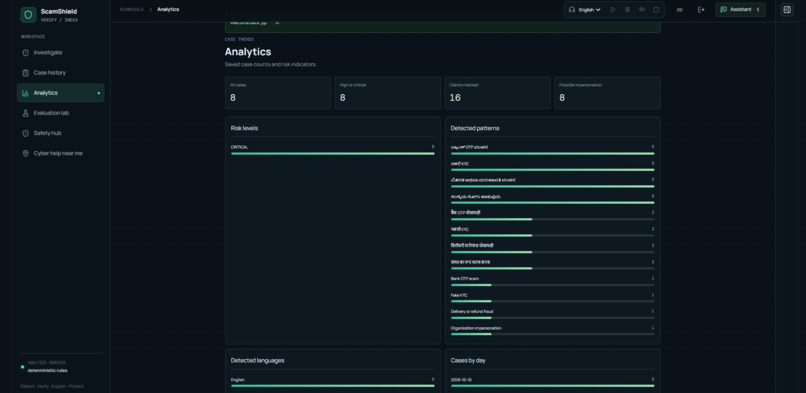Toggle the side panel layout icon
Screen dimensions: 806x393
[x=787, y=10]
